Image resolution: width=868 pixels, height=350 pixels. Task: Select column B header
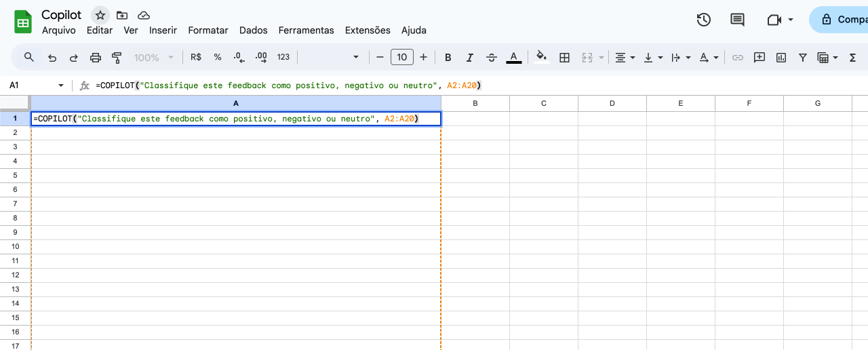(x=475, y=103)
